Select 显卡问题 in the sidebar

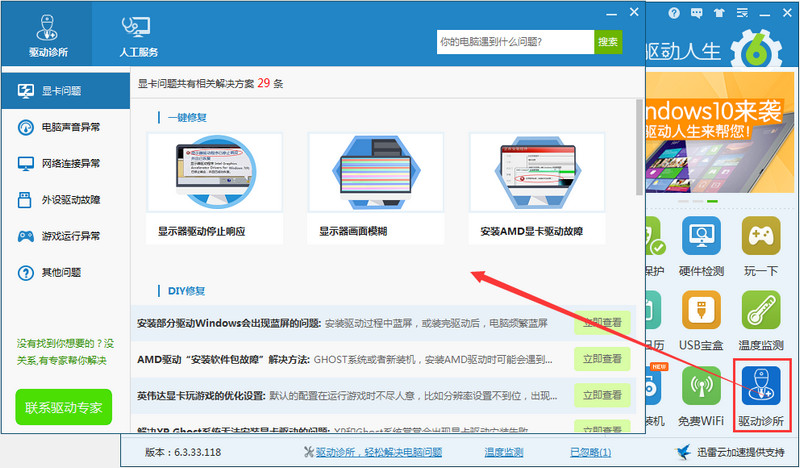tap(65, 91)
